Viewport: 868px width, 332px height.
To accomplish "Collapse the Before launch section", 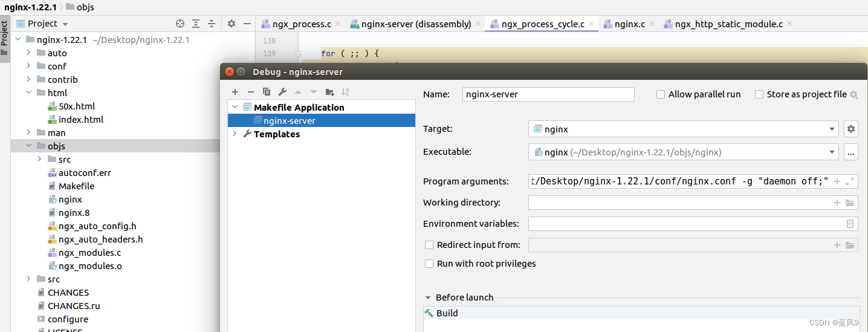I will click(x=428, y=298).
